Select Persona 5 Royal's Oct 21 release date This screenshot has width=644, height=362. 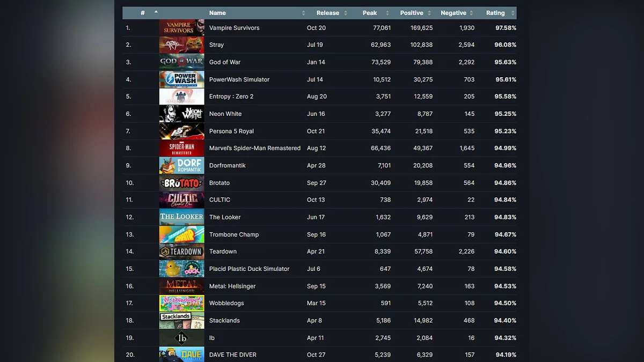pyautogui.click(x=316, y=131)
